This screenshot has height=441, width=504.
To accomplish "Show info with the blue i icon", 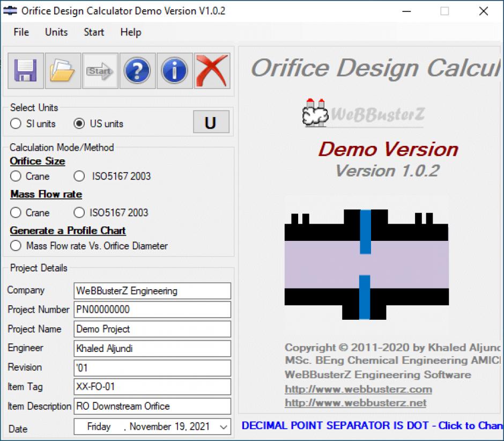I will (175, 71).
